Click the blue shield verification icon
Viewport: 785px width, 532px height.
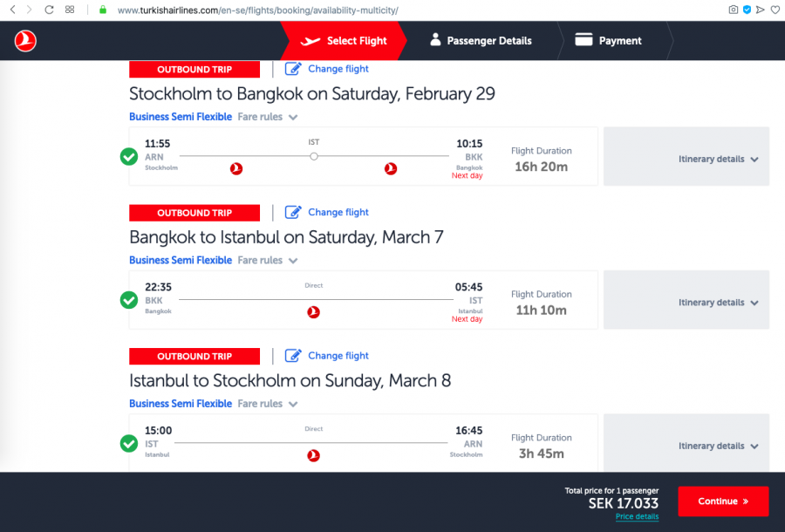(x=747, y=10)
